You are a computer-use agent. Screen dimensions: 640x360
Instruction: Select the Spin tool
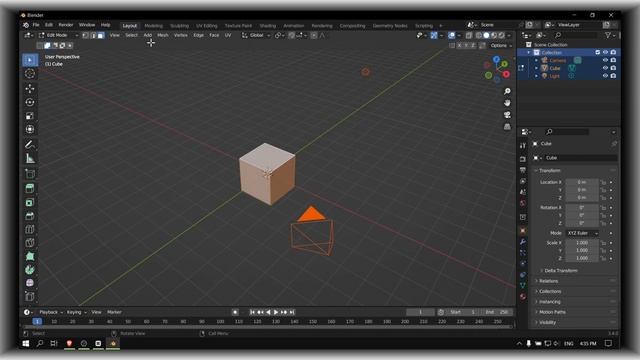point(30,269)
